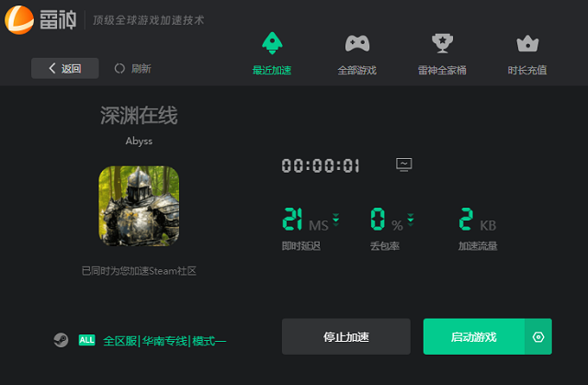Change server via 全区服|华南专线|模式一 link
Screen dimensions: 588x385
click(164, 341)
